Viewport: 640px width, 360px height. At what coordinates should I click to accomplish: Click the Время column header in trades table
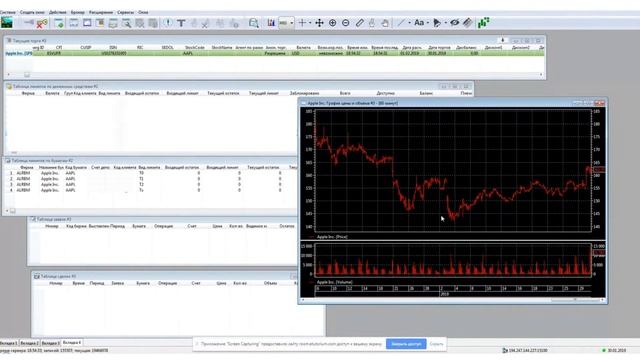[78, 283]
